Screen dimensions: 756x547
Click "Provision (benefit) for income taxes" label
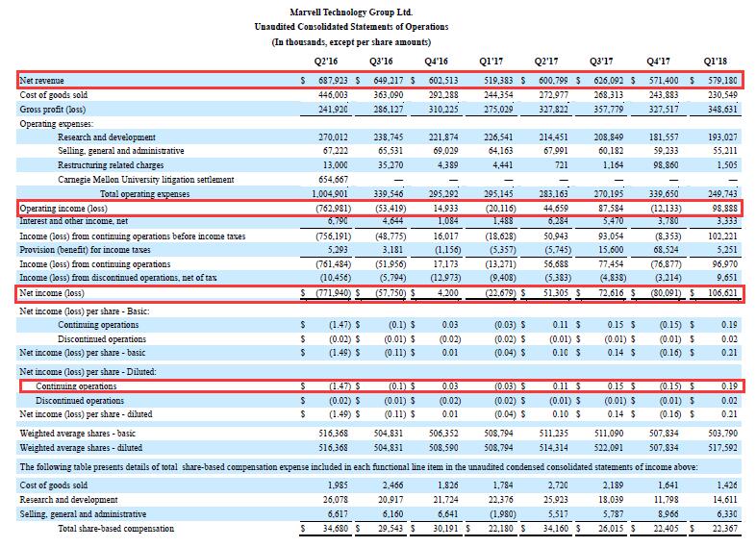point(85,250)
